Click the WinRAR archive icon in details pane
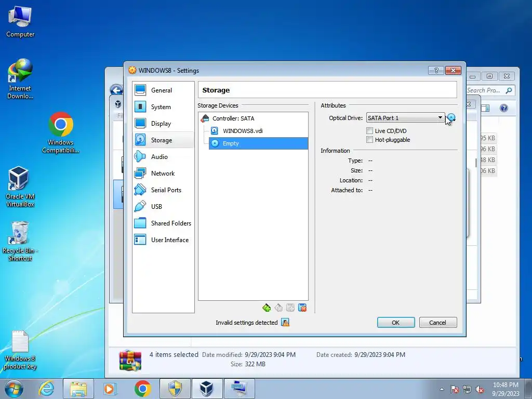Viewport: 532px width, 399px height. pyautogui.click(x=130, y=360)
